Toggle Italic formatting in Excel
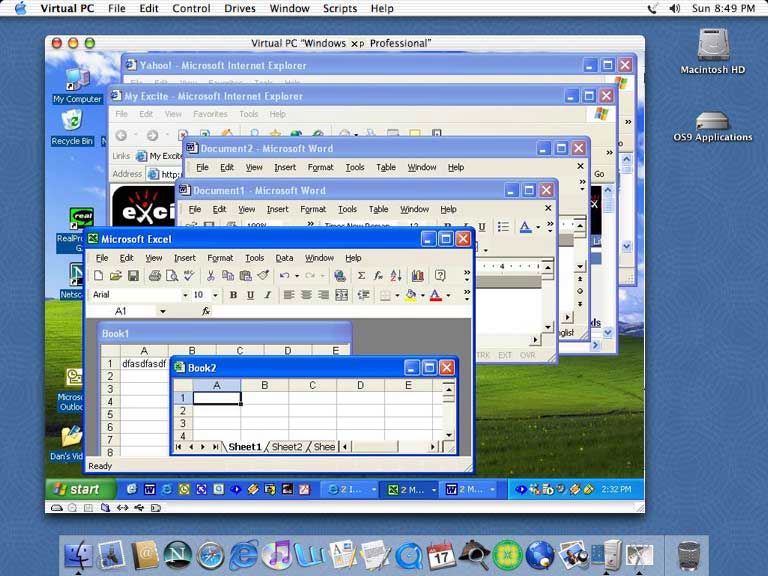 pyautogui.click(x=267, y=295)
